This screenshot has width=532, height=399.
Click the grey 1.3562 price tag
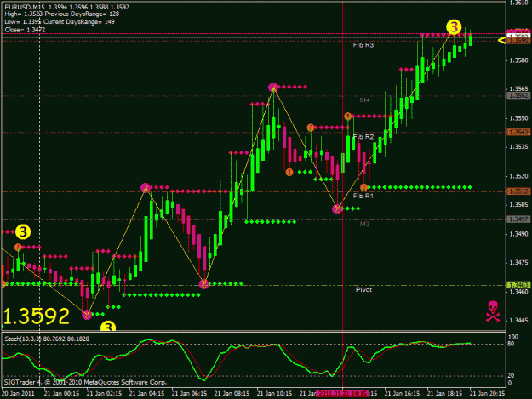[518, 96]
